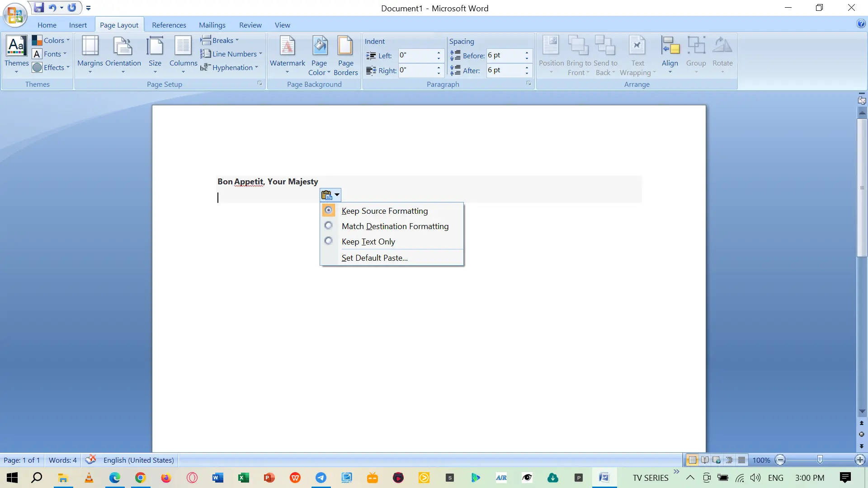
Task: Open the Line Numbers dropdown
Action: (x=231, y=54)
